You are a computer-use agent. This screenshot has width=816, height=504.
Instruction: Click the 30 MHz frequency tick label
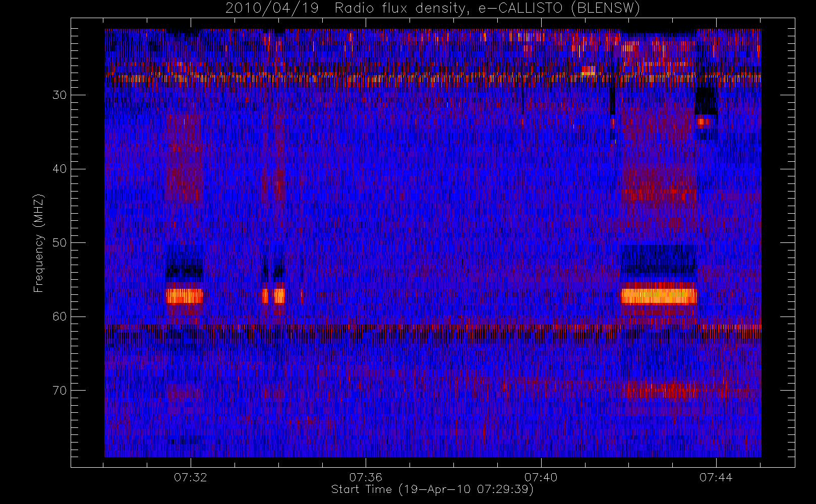tap(60, 95)
